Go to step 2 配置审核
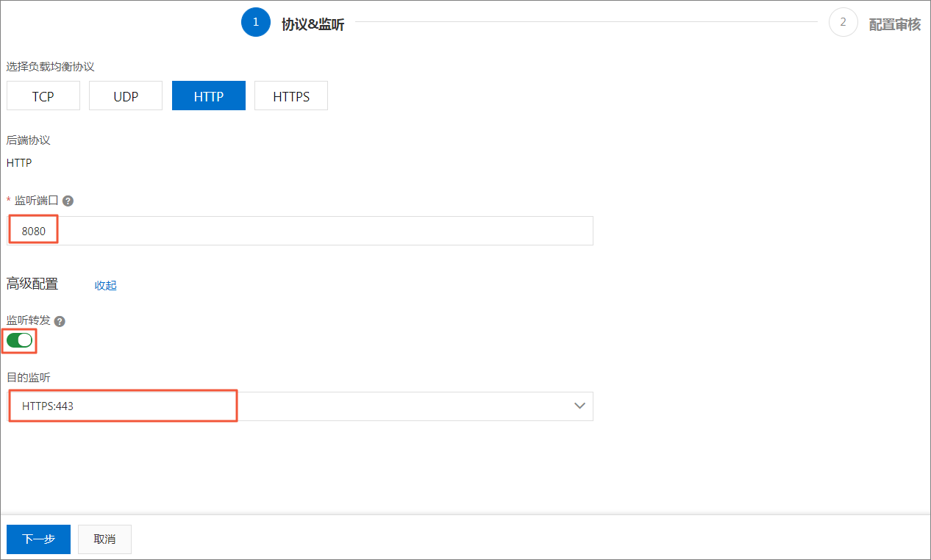Screen dimensions: 931x560 point(843,22)
